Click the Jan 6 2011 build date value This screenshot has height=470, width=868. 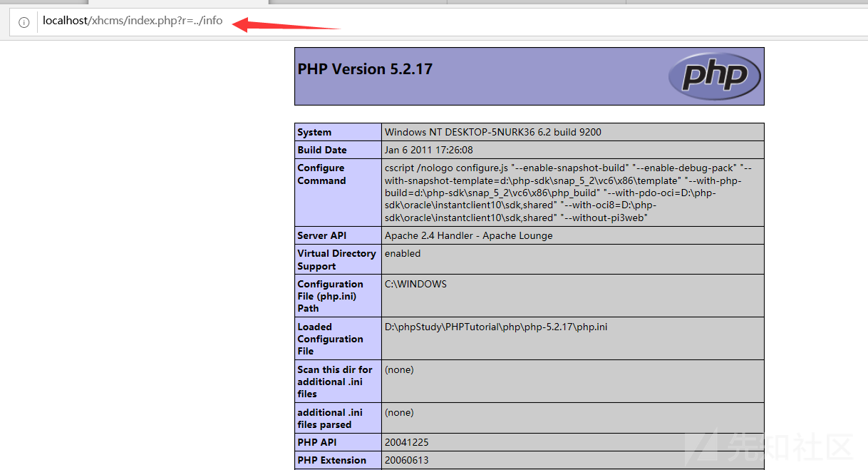(428, 150)
